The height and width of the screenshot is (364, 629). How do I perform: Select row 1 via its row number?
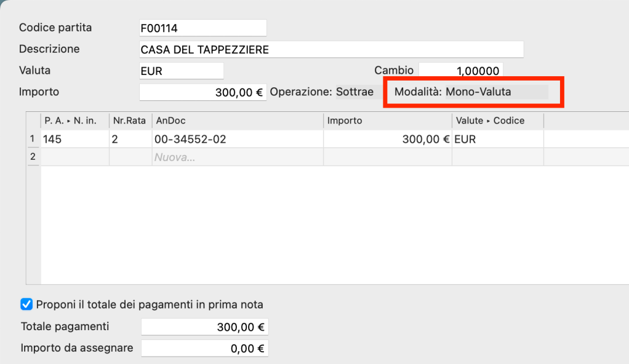(33, 140)
